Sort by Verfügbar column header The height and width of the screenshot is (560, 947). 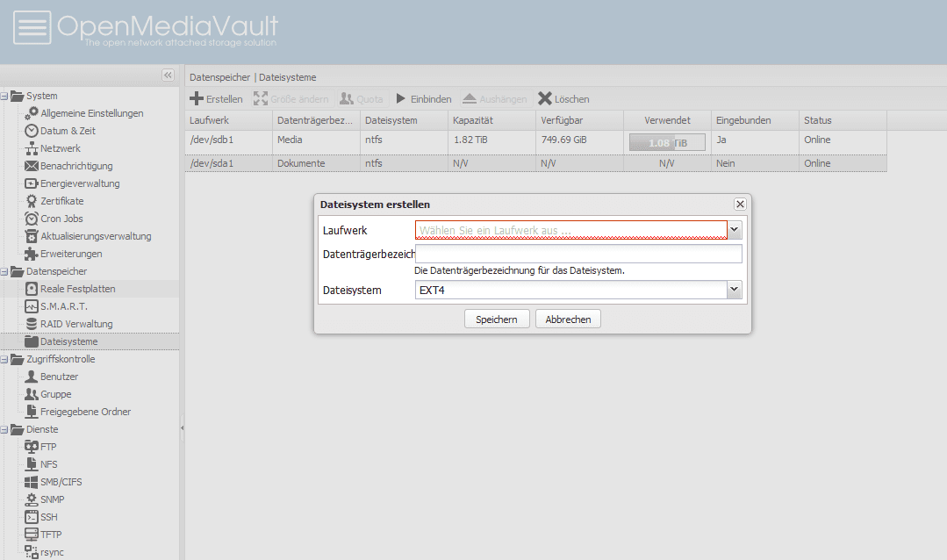point(580,120)
